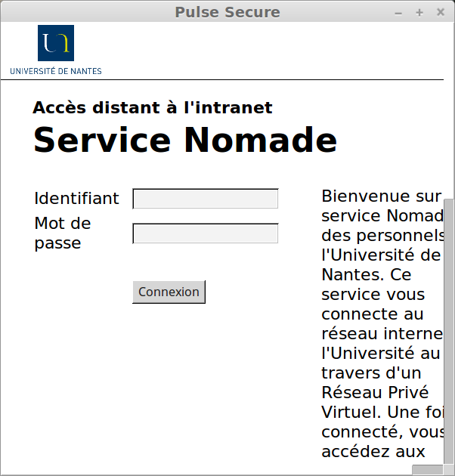This screenshot has height=476, width=455.
Task: Click the 'Réseau Privé' line of text
Action: click(375, 393)
